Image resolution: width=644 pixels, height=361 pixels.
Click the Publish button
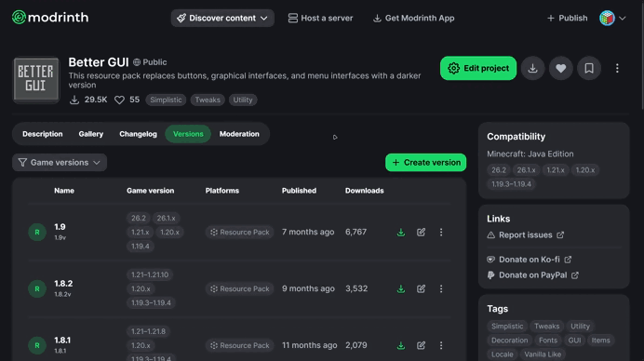(567, 18)
